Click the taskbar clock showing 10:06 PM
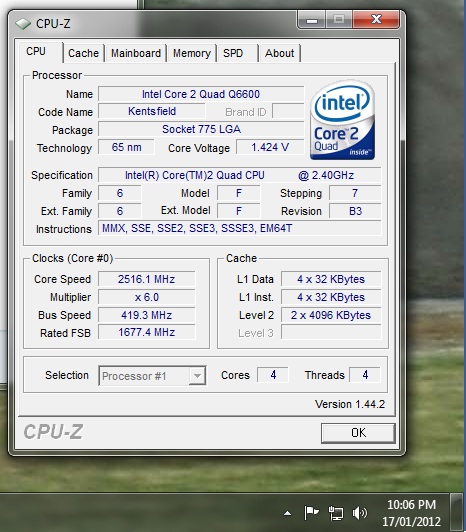 (411, 513)
